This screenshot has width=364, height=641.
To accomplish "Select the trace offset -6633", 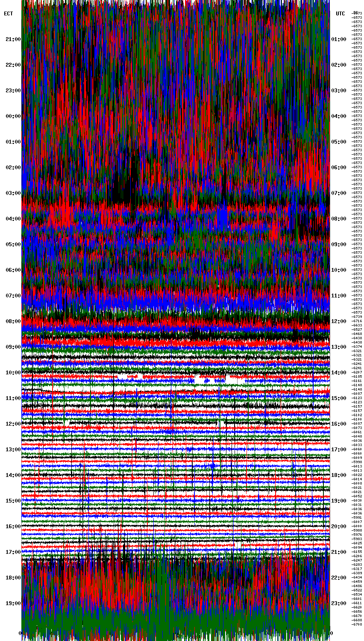I will pos(357,325).
